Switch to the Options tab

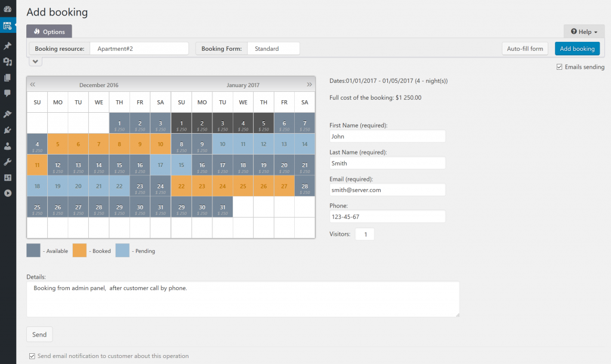(x=49, y=31)
